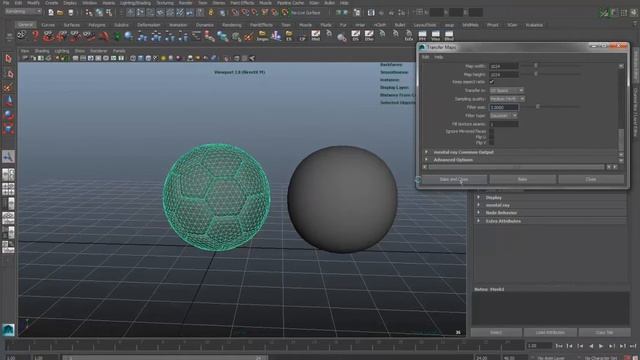640x360 pixels.
Task: Click the Bake and Close button
Action: tap(454, 179)
